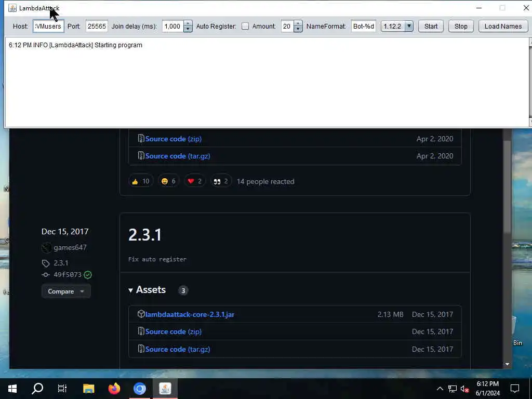This screenshot has height=399, width=532.
Task: Switch to Chrome in the taskbar
Action: [139, 389]
